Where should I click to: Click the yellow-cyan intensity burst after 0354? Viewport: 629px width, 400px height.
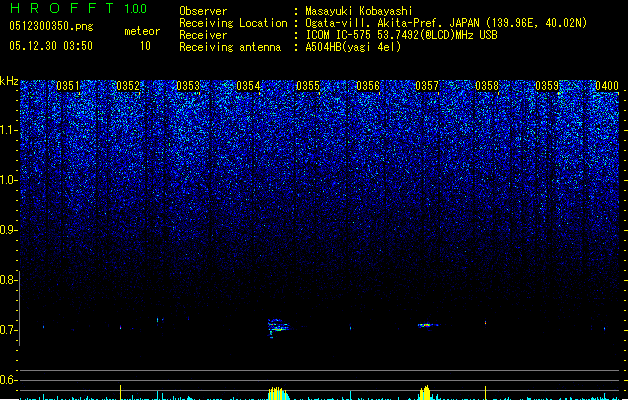click(278, 393)
